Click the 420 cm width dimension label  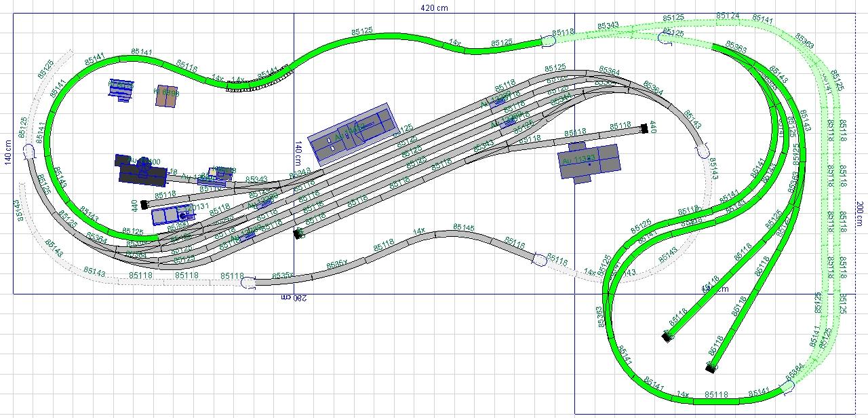click(x=434, y=8)
